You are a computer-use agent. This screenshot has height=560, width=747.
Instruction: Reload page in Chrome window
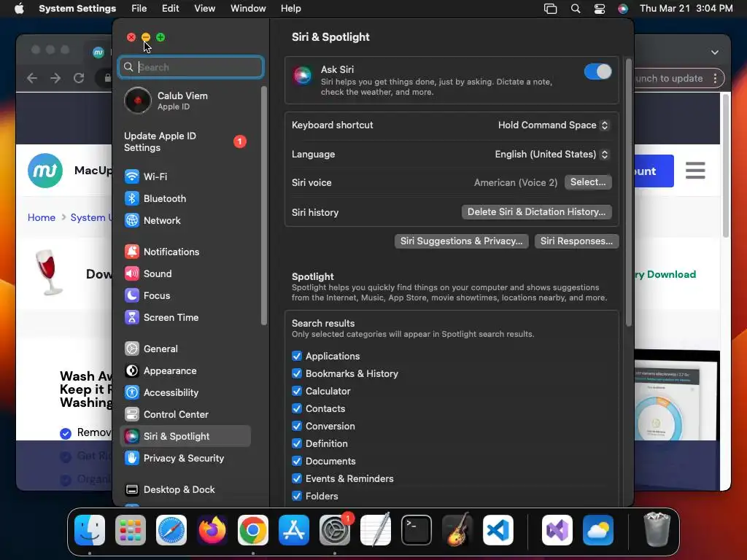pos(79,78)
